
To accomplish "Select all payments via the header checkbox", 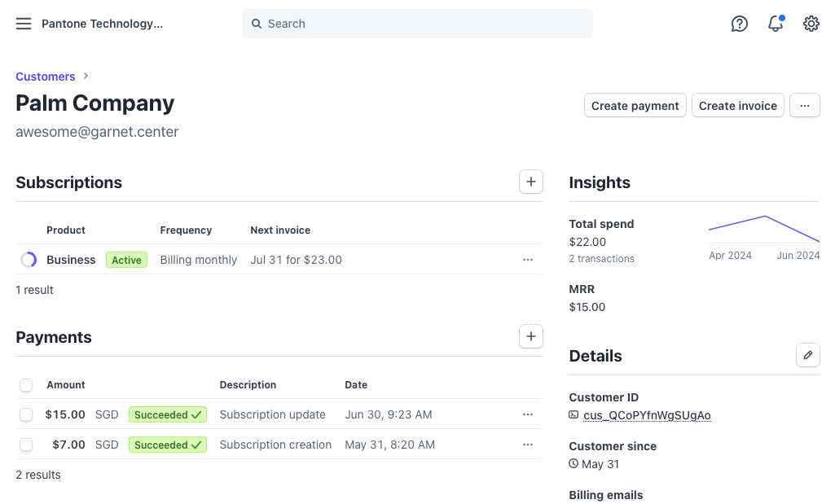I will [x=26, y=384].
